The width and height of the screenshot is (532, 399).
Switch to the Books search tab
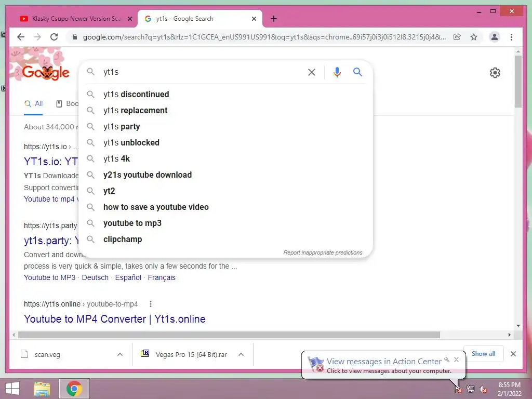[67, 104]
